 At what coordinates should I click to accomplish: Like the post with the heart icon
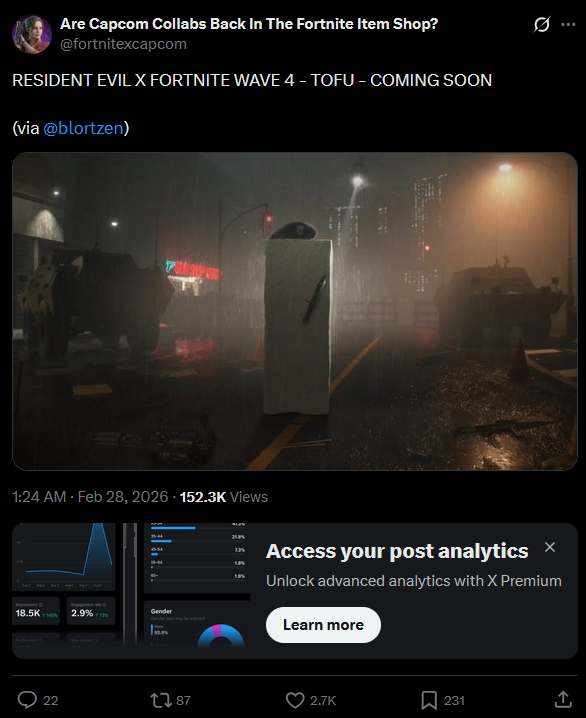[295, 700]
